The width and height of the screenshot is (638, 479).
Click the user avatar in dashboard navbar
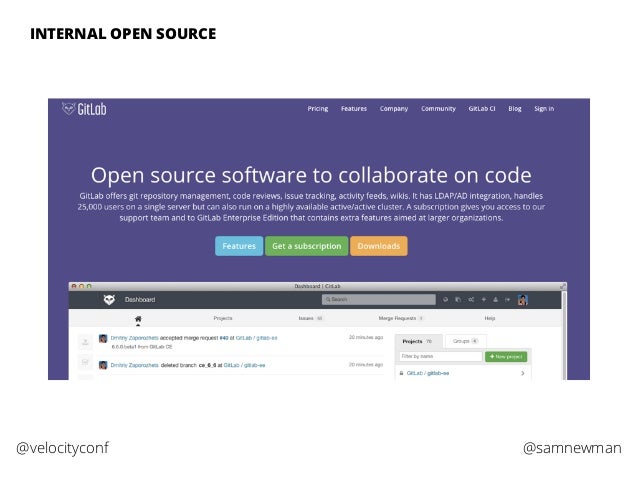point(522,300)
